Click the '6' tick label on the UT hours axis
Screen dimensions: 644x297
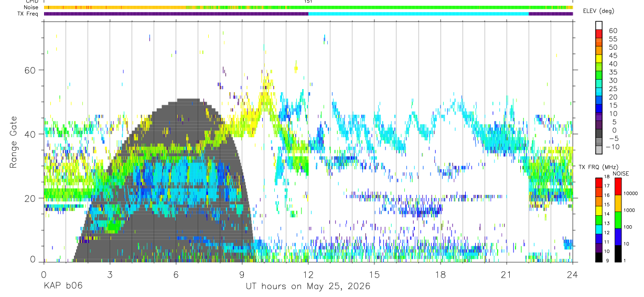[x=176, y=275]
